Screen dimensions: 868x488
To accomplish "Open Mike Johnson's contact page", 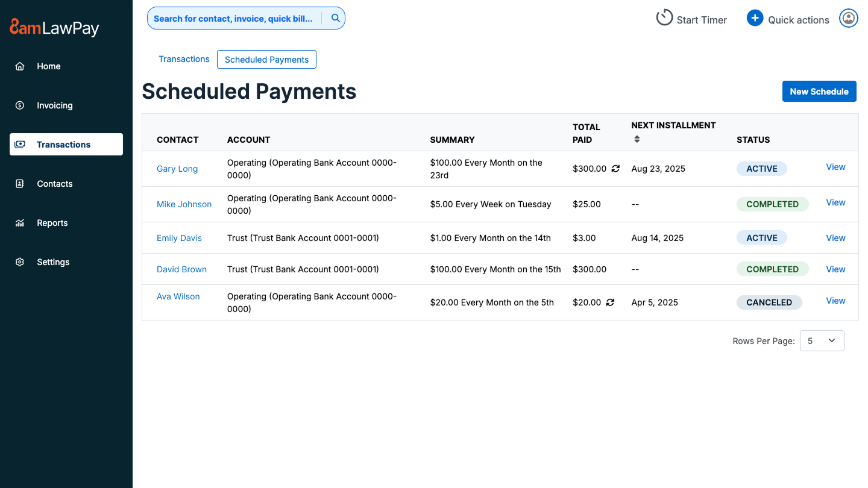I will coord(184,204).
